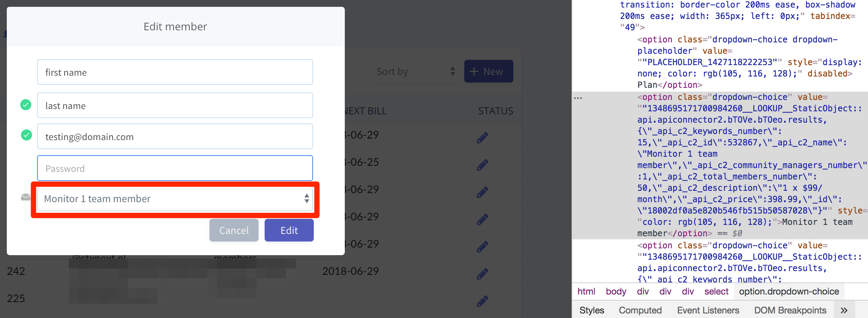Image resolution: width=868 pixels, height=318 pixels.
Task: Click the inbox icon beside the plan dropdown
Action: tap(26, 197)
